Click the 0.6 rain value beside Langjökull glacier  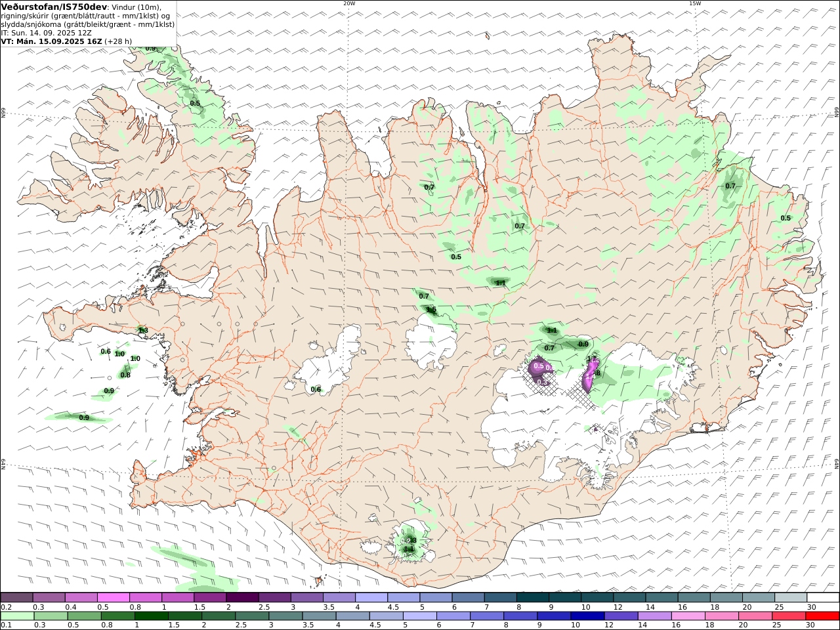coord(316,389)
